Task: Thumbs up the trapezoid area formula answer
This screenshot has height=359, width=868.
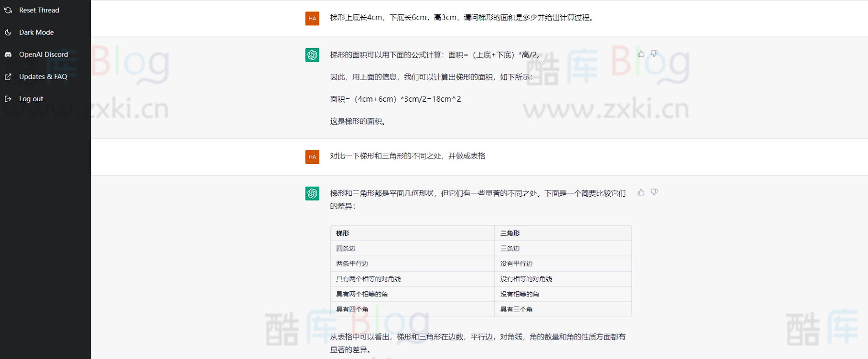Action: [x=641, y=54]
